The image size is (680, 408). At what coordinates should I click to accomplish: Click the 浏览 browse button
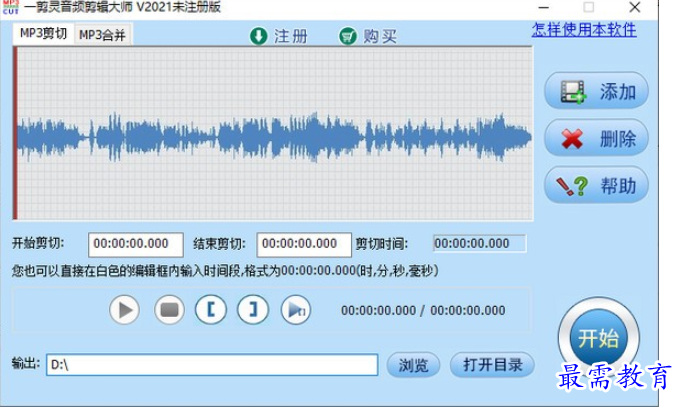(x=413, y=365)
